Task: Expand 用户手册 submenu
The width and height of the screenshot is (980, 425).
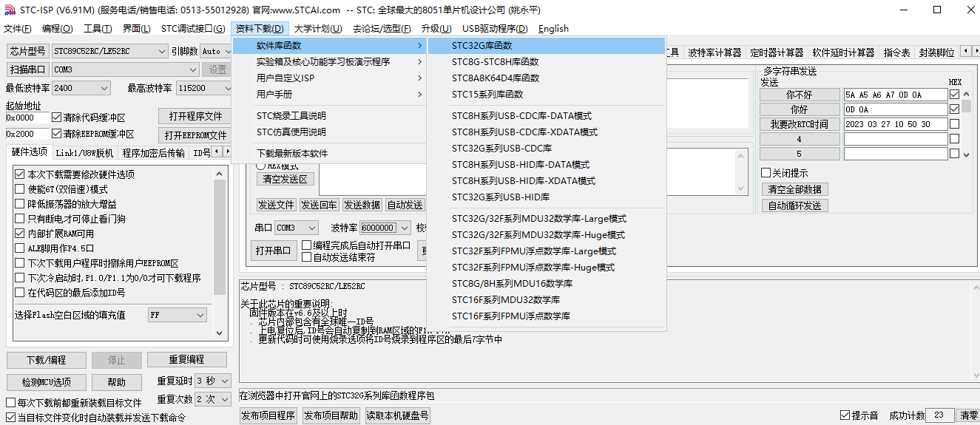Action: pyautogui.click(x=330, y=95)
